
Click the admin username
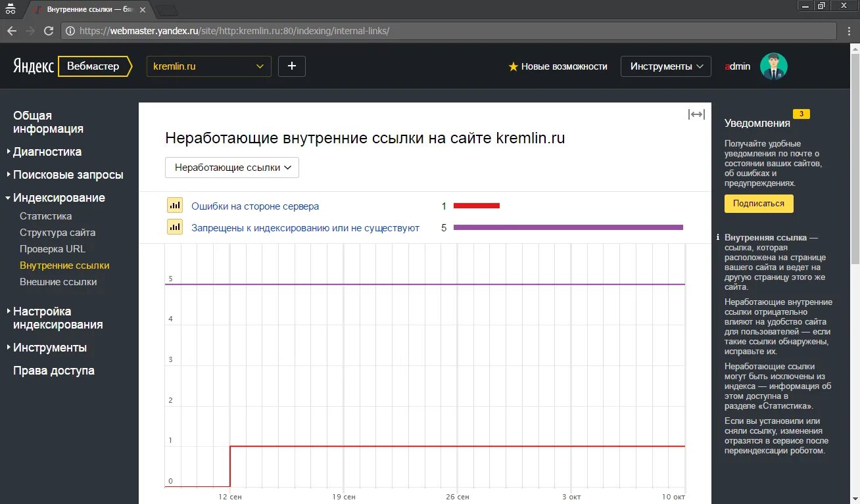(x=738, y=66)
